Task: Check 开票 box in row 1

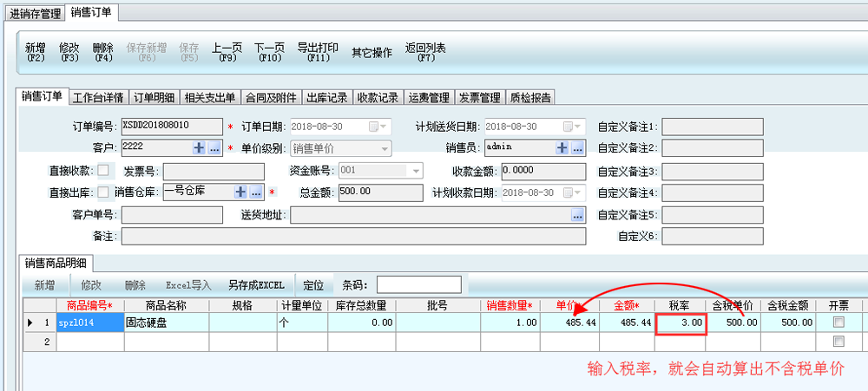Action: [x=838, y=323]
